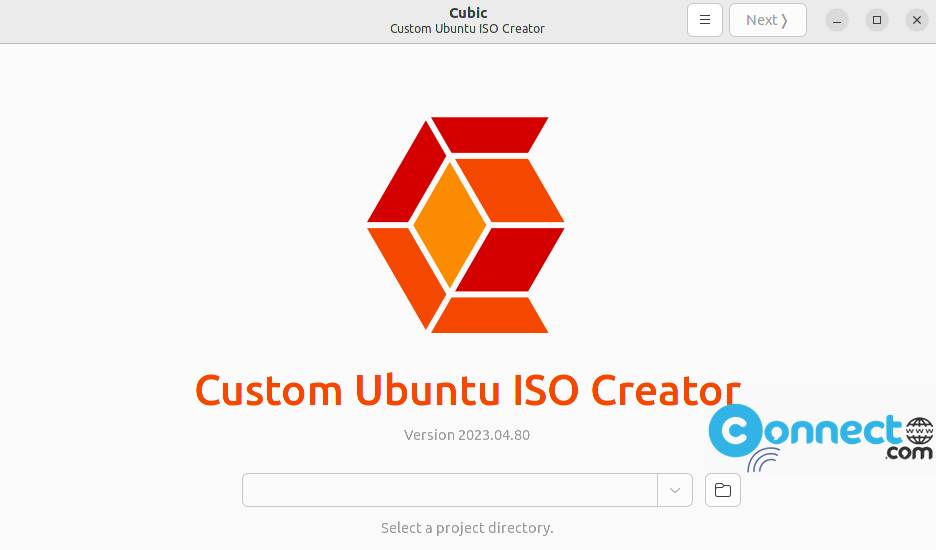Image resolution: width=936 pixels, height=550 pixels.
Task: Click the orange diamond center of the Cubic logo
Action: coord(450,225)
